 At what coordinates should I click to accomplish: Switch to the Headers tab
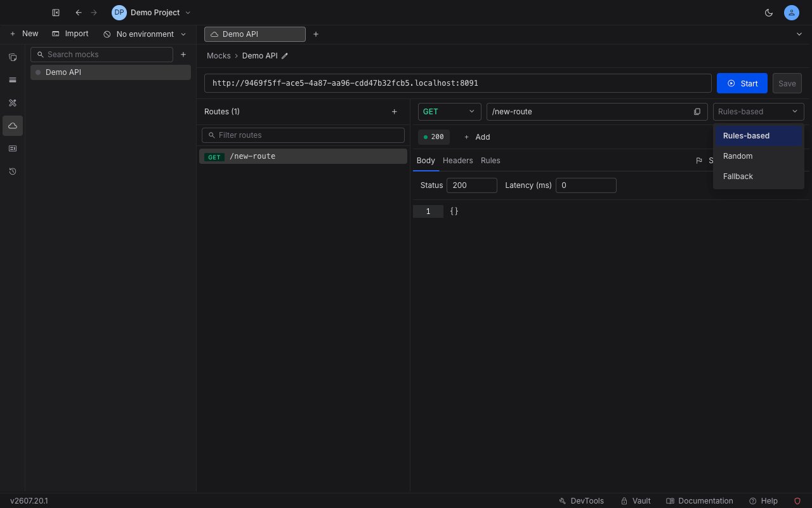point(458,161)
